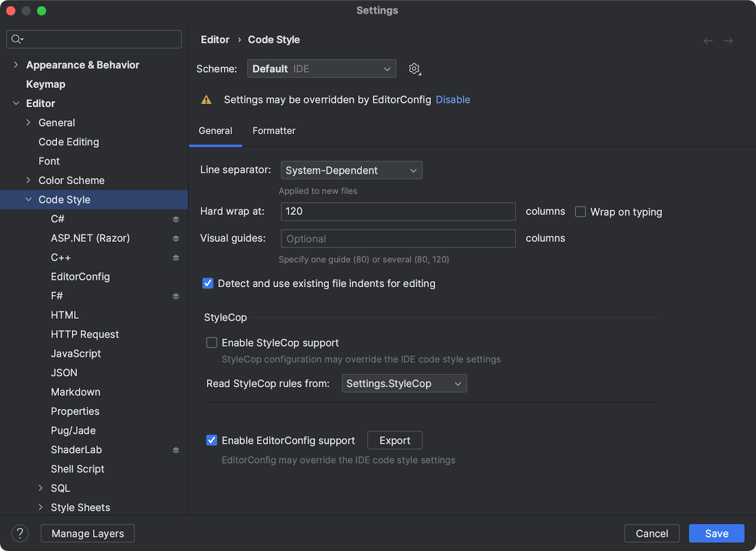Switch to the Formatter tab

(x=274, y=131)
